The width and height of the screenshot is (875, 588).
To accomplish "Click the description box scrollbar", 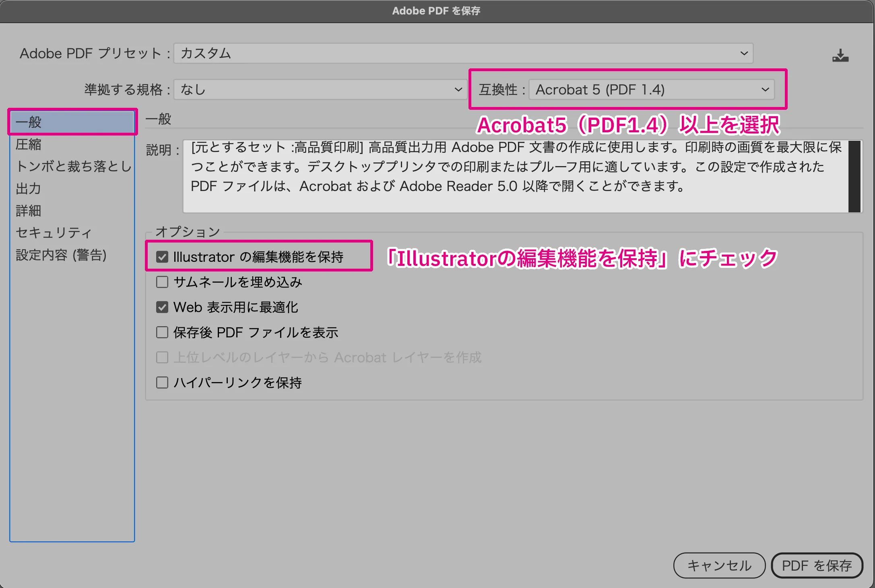I will coord(854,176).
